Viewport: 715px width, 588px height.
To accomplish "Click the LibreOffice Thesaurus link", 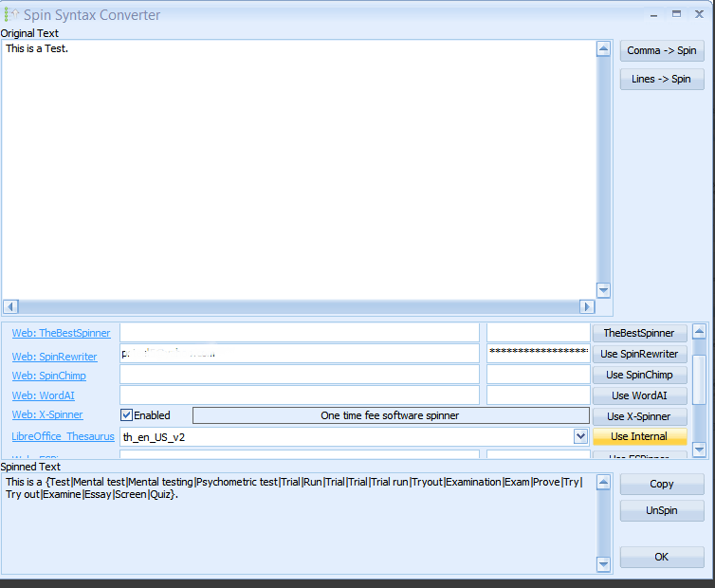I will pos(63,436).
